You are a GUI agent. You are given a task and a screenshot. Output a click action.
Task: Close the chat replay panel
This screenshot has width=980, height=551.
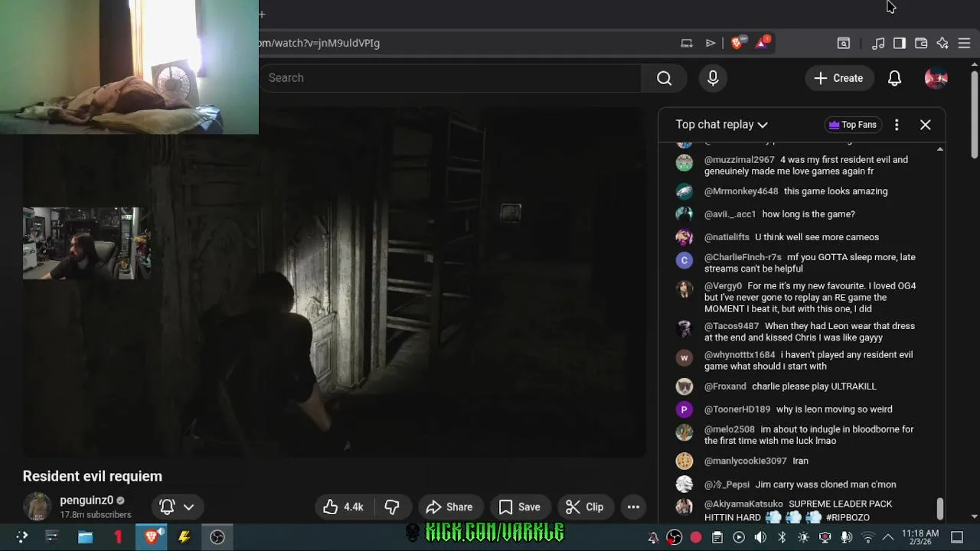(925, 125)
